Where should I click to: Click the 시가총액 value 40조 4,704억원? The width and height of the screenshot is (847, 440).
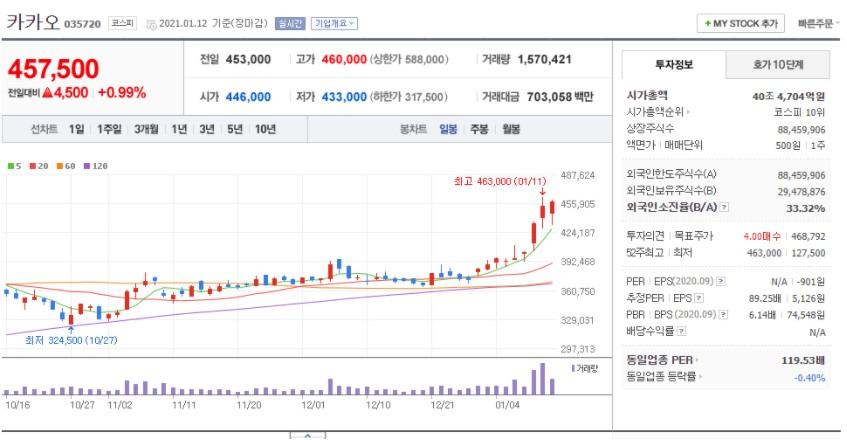coord(789,96)
